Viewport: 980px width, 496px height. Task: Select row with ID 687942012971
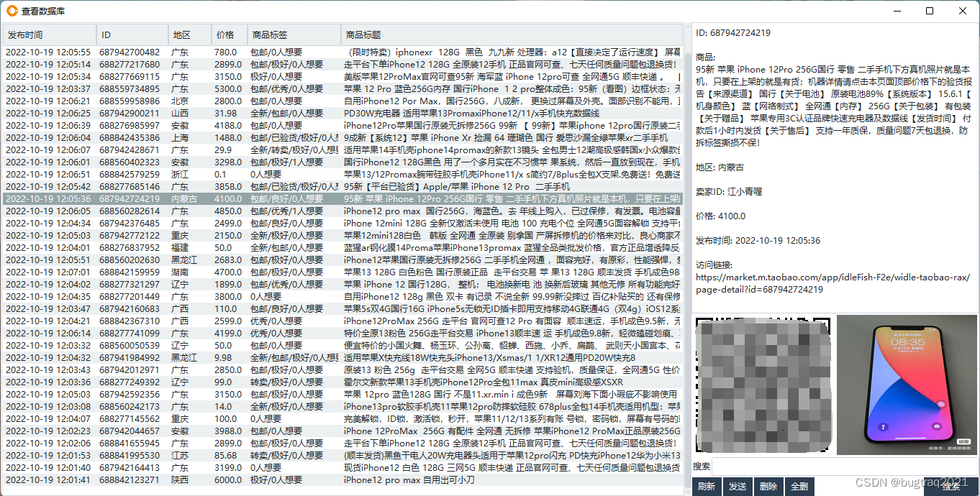click(342, 370)
